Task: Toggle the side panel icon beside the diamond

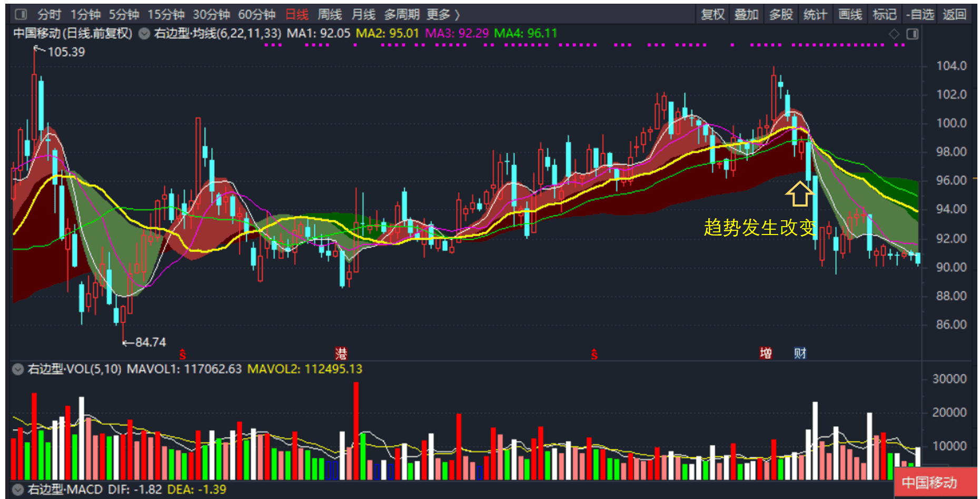Action: [x=913, y=34]
